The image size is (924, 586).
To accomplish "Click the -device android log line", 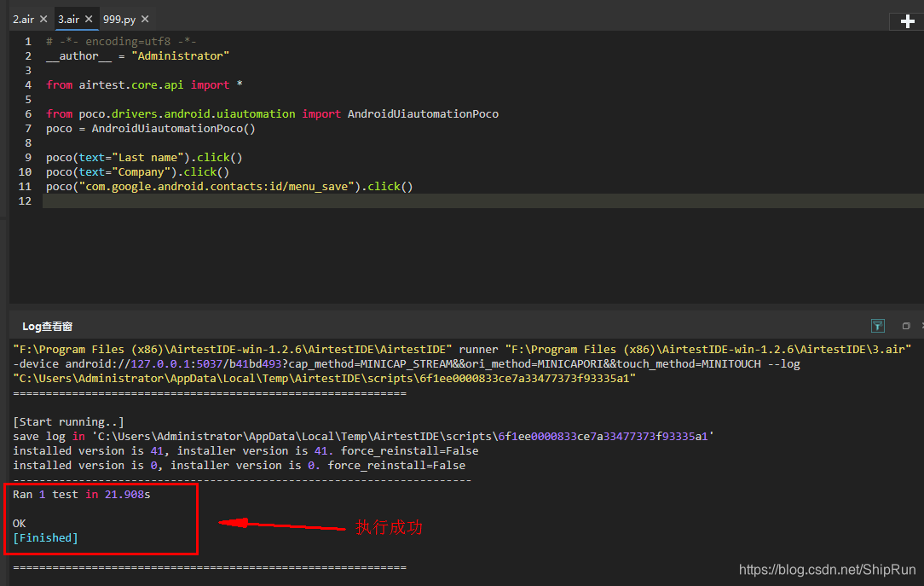I will (407, 364).
